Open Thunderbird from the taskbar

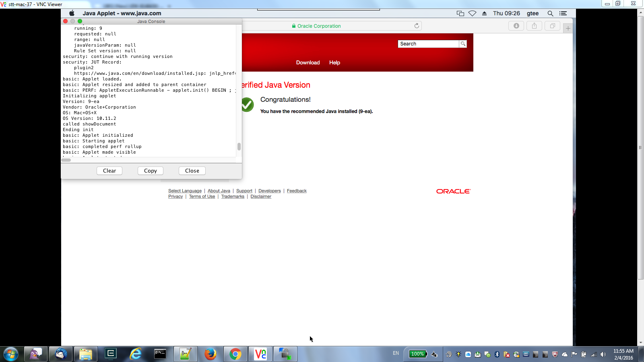(61, 354)
